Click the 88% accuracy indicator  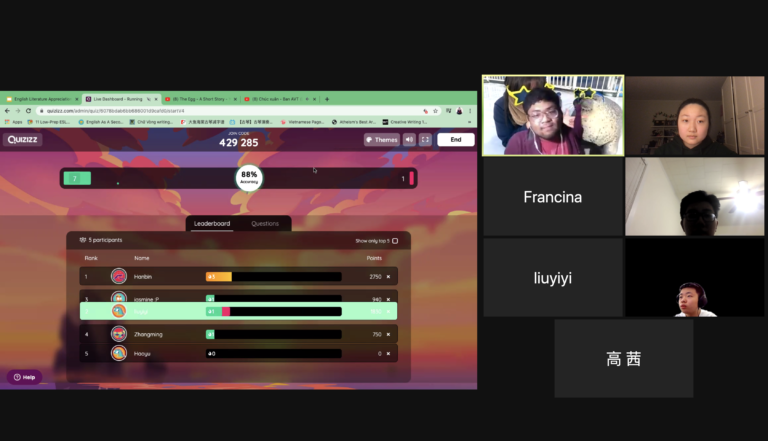click(x=249, y=178)
